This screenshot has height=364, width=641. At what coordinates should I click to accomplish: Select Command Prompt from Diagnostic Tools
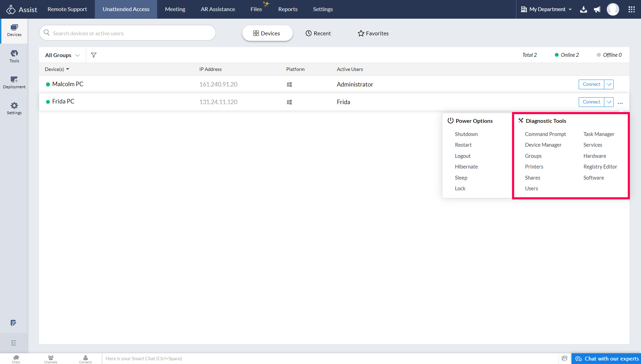click(x=545, y=134)
